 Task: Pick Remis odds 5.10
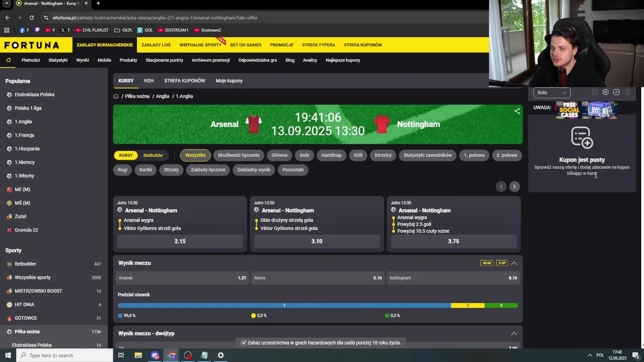pyautogui.click(x=317, y=278)
